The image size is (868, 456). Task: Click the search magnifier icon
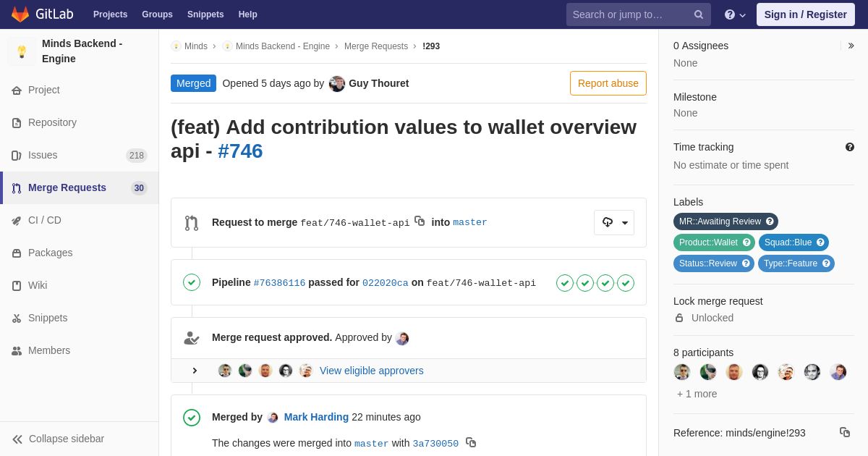699,14
